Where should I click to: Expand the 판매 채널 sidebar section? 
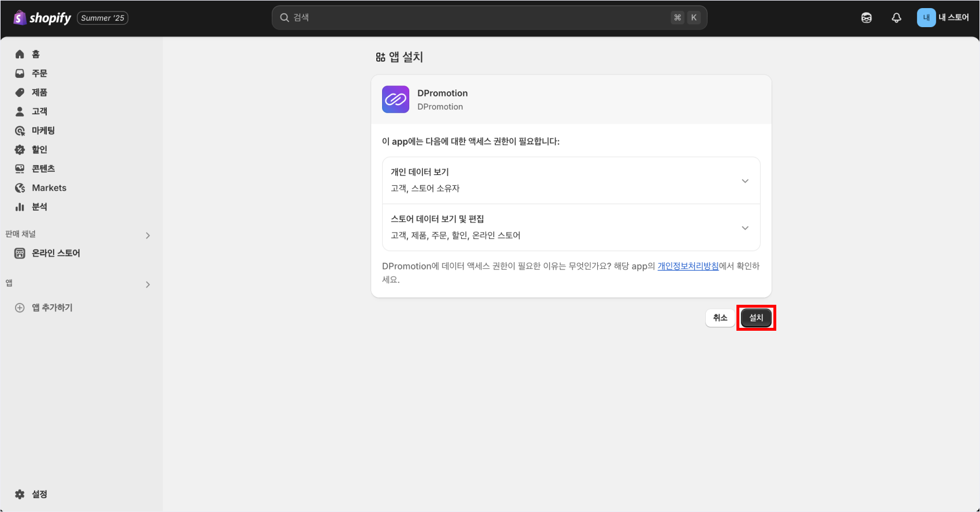coord(148,236)
